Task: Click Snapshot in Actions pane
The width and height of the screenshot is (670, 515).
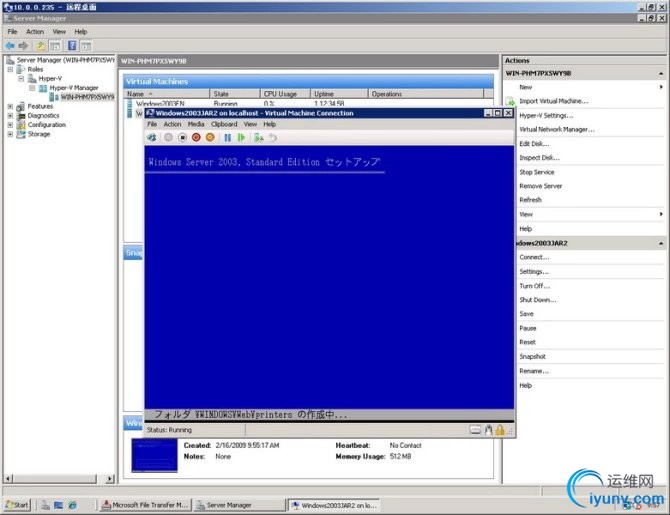Action: [x=532, y=357]
